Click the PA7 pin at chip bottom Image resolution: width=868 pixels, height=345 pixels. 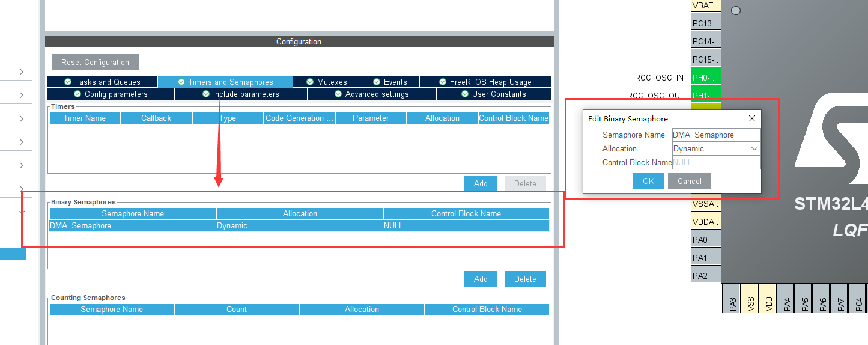click(839, 298)
